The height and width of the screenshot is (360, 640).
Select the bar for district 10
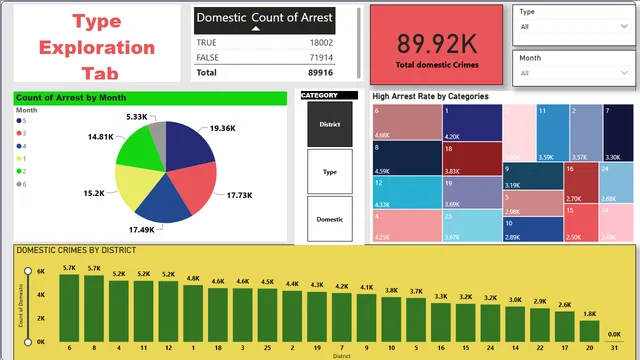tap(391, 320)
